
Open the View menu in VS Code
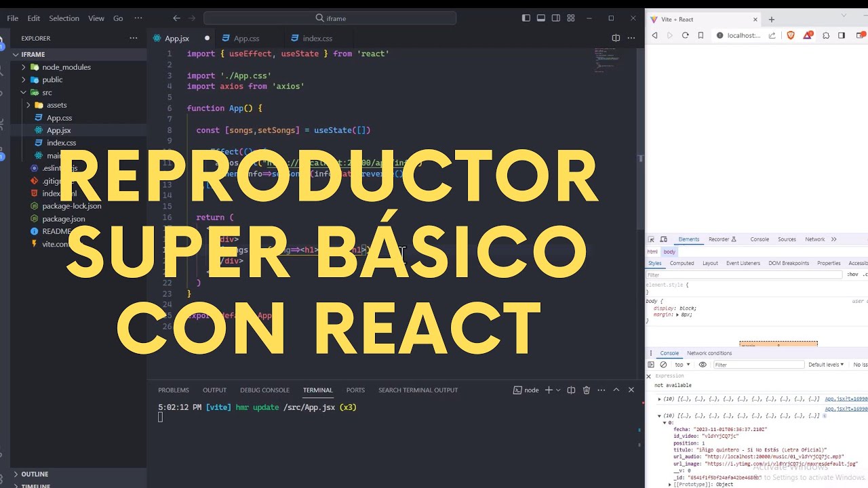pos(96,18)
